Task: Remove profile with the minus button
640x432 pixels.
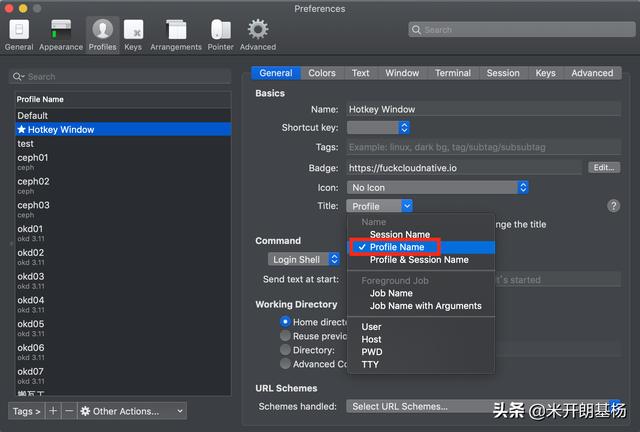Action: [69, 411]
